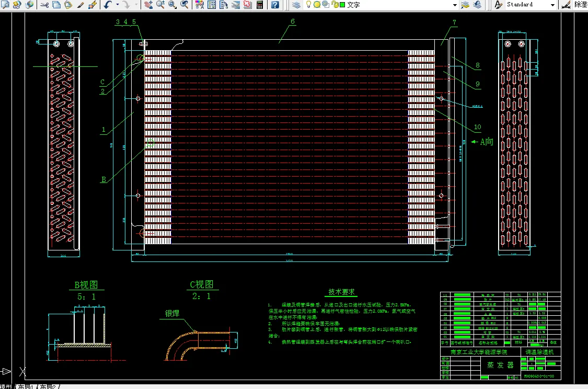588x389 pixels.
Task: Select the 2:1 scale text
Action: pos(201,296)
